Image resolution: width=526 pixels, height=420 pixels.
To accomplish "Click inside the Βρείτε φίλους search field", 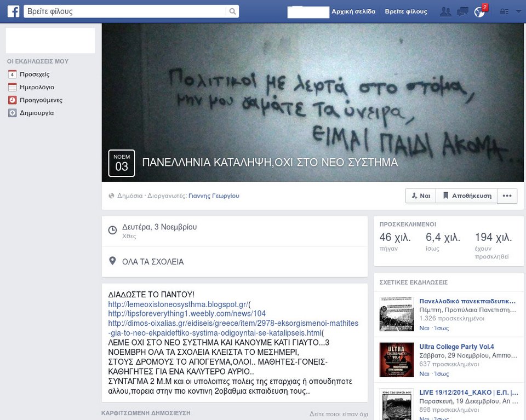I will coord(110,11).
